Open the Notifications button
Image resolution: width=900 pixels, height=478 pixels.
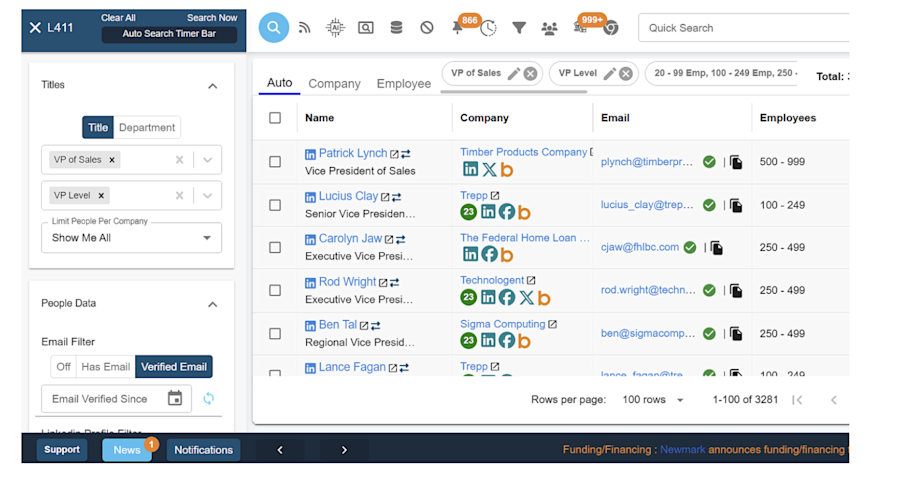tap(204, 450)
